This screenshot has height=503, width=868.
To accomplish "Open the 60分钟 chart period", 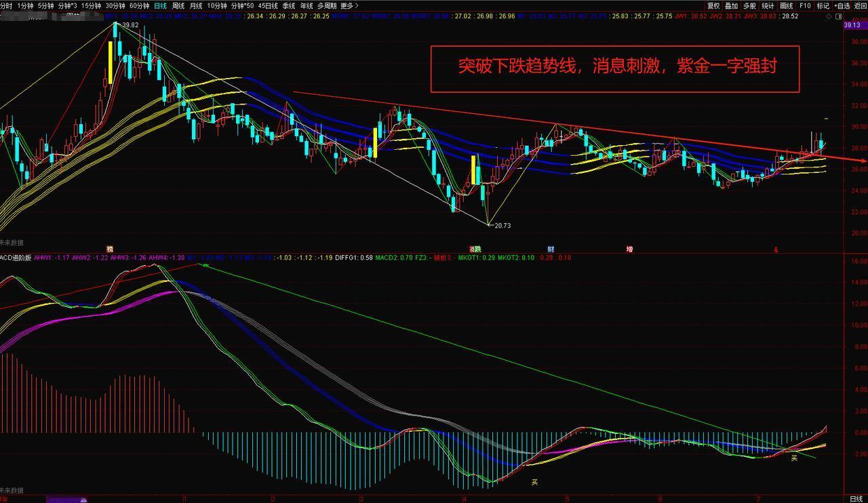I will (x=139, y=5).
